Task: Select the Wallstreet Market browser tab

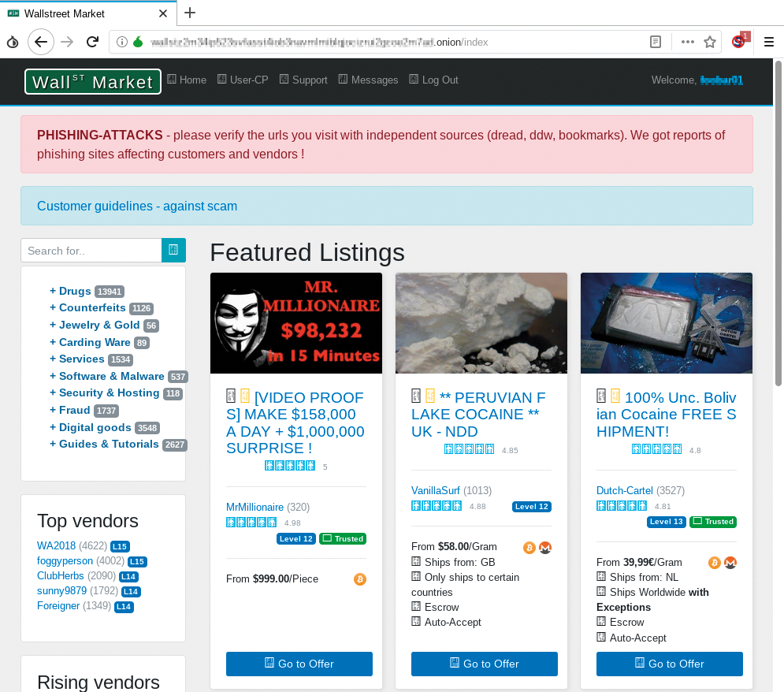Action: click(x=88, y=13)
